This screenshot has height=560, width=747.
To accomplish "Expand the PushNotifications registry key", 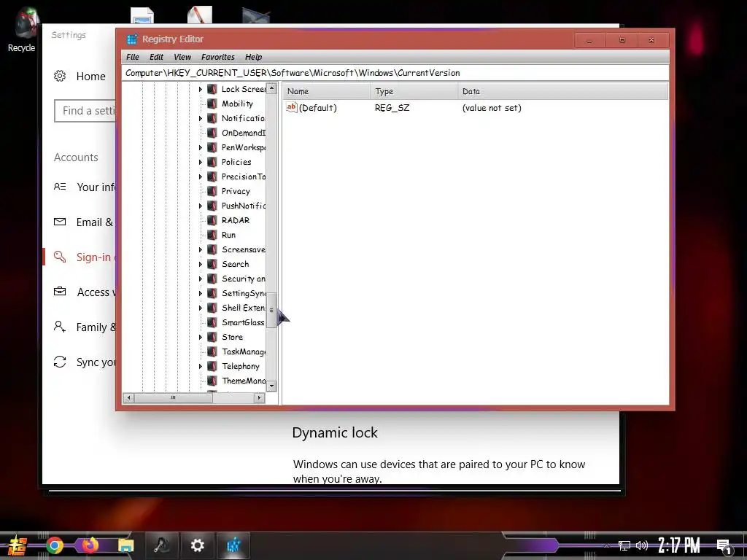I will (x=201, y=206).
